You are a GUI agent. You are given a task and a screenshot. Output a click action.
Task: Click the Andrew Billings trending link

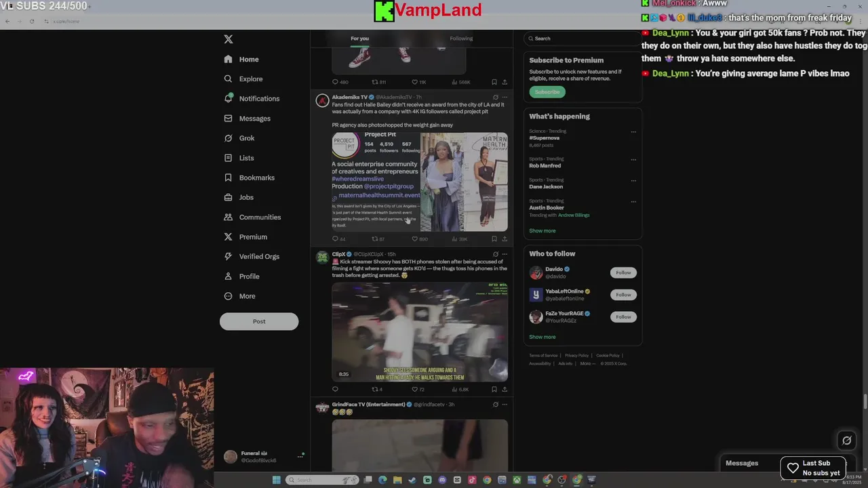point(574,215)
